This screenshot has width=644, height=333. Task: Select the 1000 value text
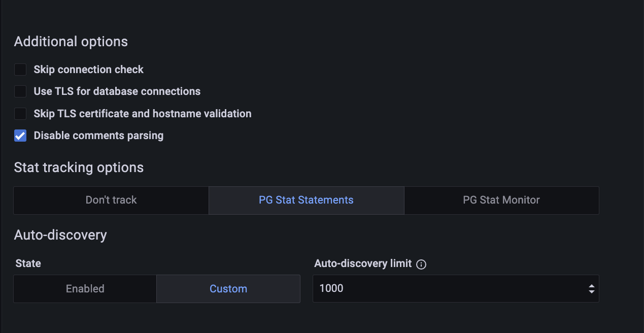331,288
